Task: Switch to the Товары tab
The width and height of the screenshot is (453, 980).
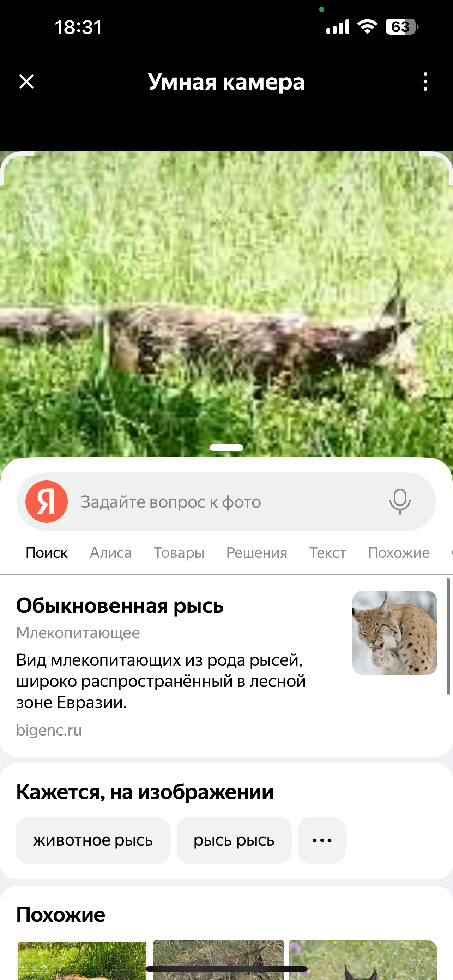Action: [179, 553]
